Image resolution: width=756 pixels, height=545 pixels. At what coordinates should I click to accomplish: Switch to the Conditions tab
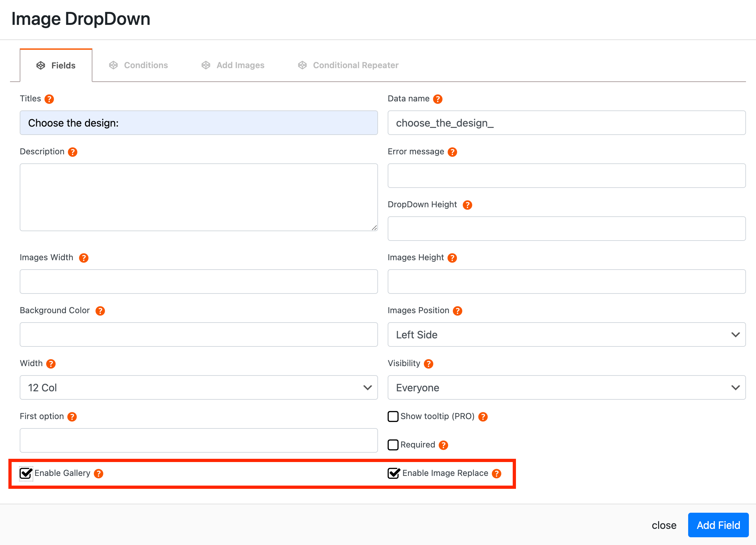[x=139, y=65]
